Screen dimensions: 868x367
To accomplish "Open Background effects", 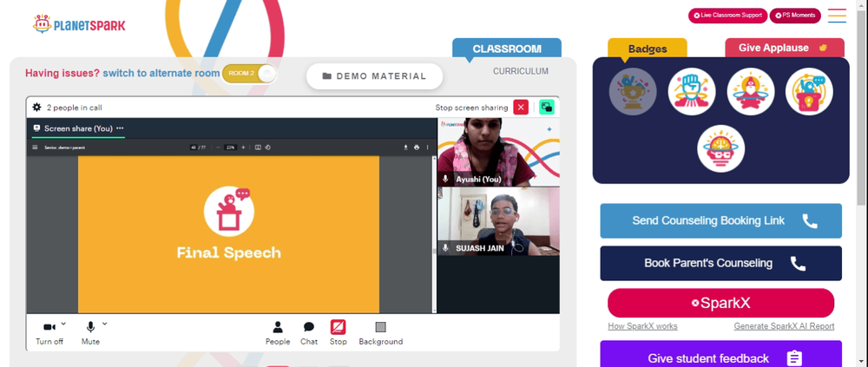I will coord(381,333).
